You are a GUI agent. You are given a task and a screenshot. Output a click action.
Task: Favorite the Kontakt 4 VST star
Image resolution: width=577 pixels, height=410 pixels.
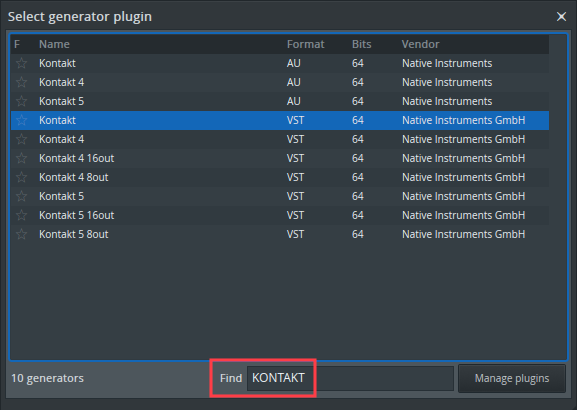point(21,139)
